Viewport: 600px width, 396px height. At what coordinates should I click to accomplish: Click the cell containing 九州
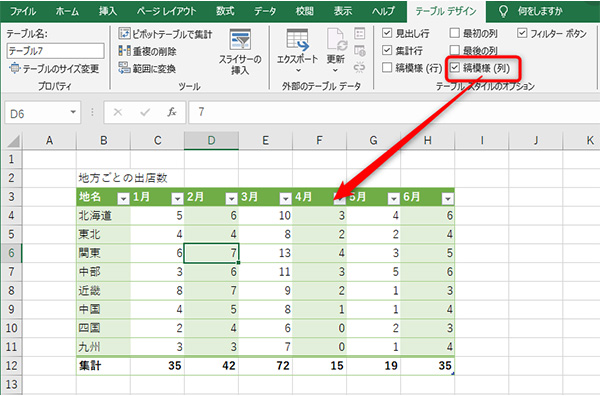click(103, 347)
